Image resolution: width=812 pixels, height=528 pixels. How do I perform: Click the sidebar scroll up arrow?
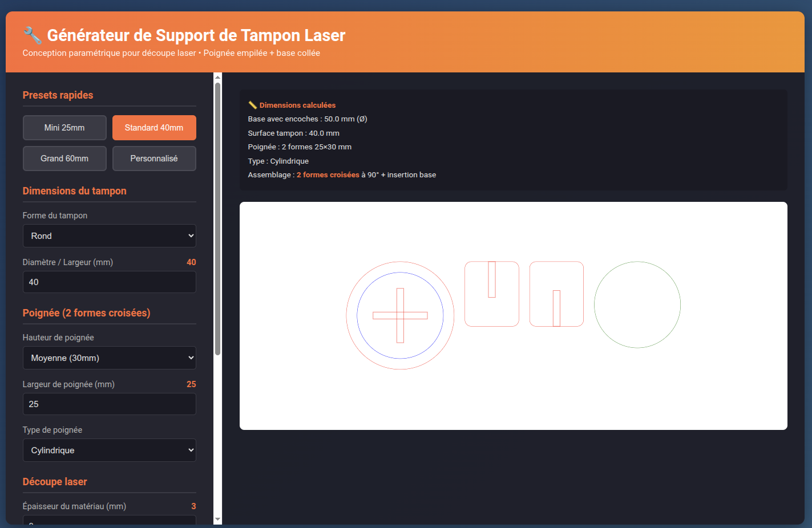[217, 77]
